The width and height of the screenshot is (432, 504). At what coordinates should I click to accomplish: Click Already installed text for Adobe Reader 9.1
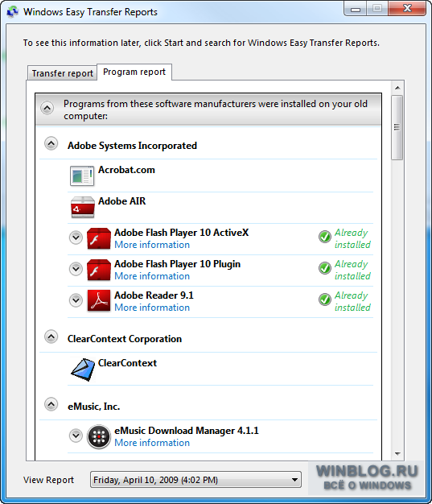pos(352,301)
